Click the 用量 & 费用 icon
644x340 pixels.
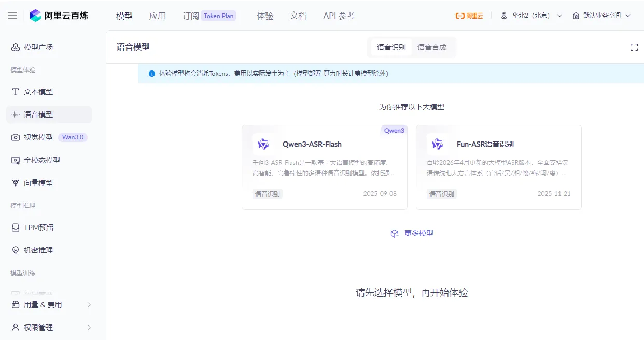tap(16, 305)
